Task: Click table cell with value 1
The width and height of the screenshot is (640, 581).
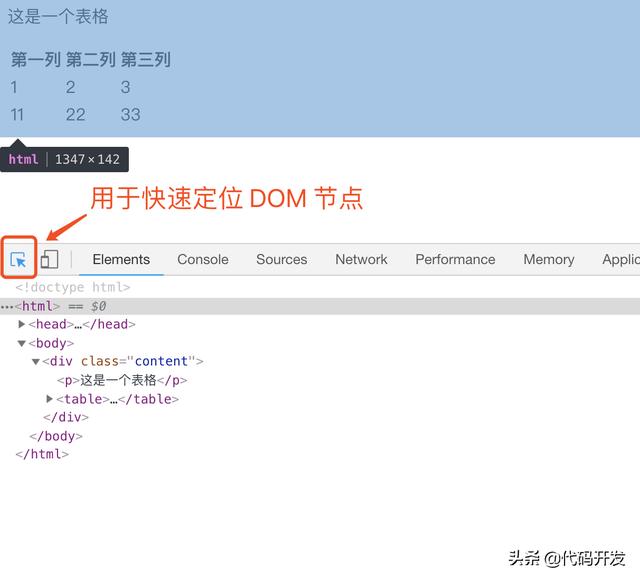Action: point(14,87)
